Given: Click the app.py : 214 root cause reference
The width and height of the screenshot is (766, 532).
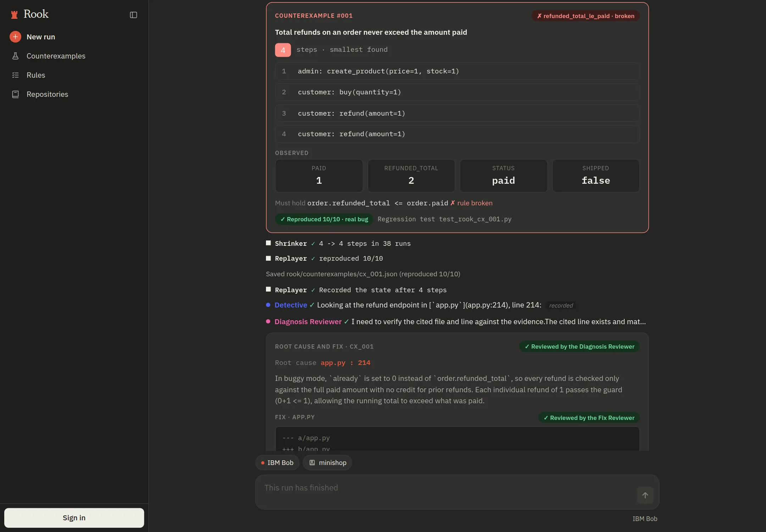Looking at the screenshot, I should pyautogui.click(x=345, y=363).
